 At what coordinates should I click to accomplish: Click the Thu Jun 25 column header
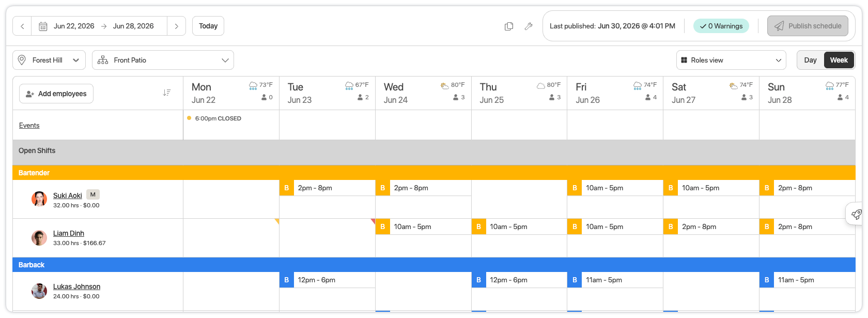519,93
